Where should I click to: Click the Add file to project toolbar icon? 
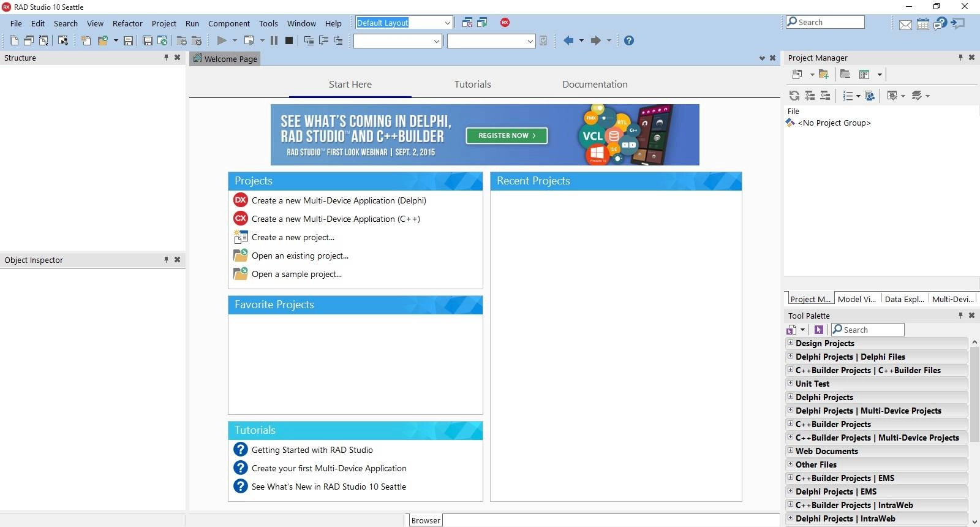point(181,40)
